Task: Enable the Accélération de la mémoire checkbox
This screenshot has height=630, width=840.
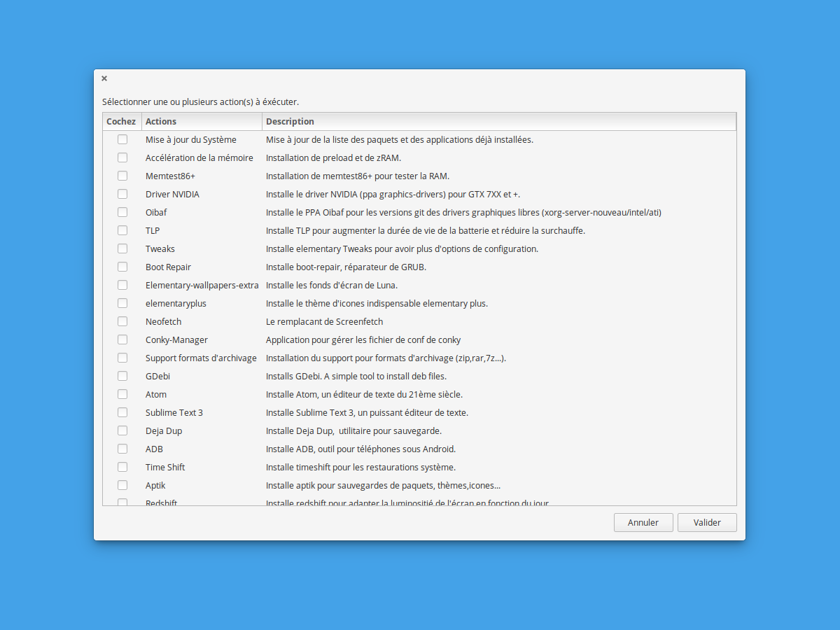Action: click(122, 157)
